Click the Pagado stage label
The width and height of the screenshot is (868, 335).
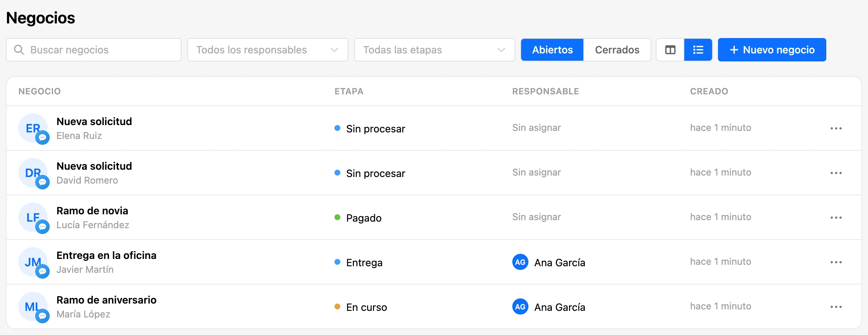364,218
